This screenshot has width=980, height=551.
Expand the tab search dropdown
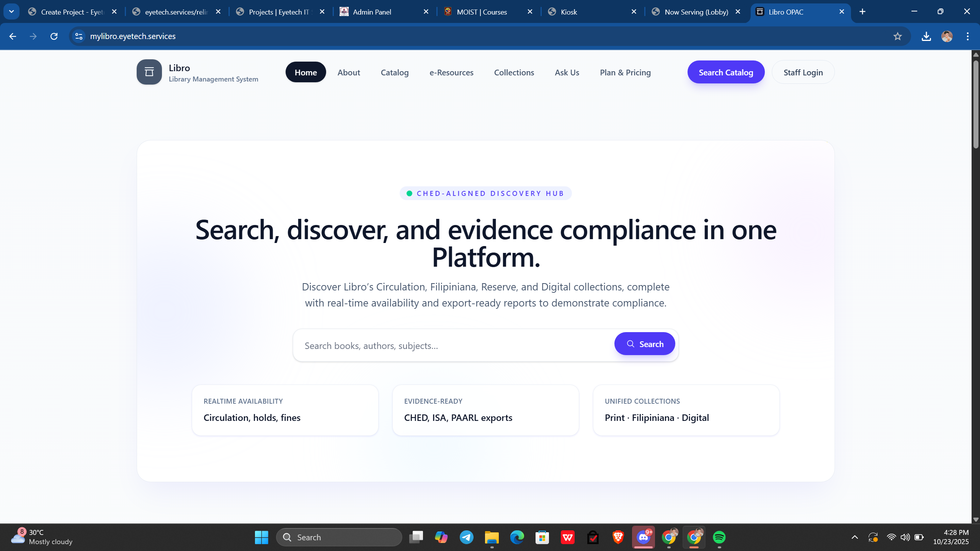pos(11,11)
